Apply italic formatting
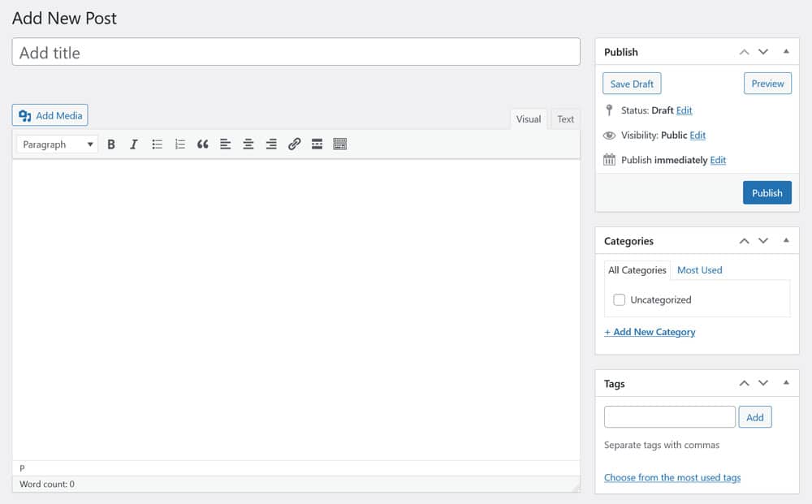The image size is (812, 504). (x=134, y=144)
